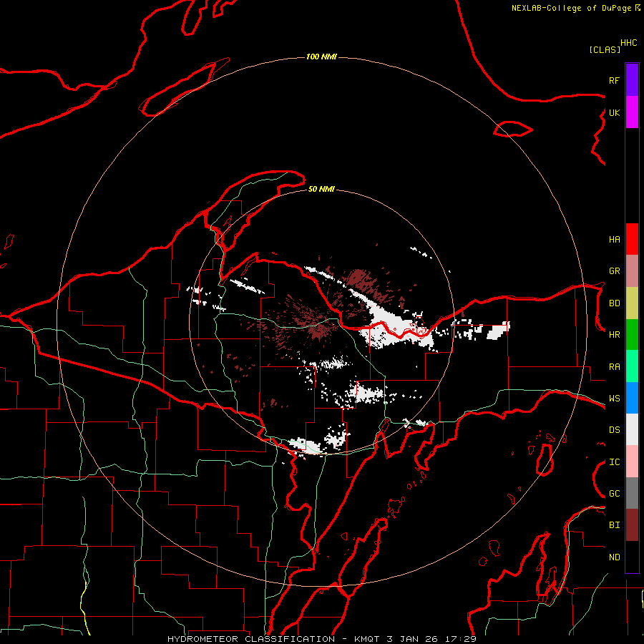Image resolution: width=644 pixels, height=644 pixels.
Task: Click the white DS legend swatch
Action: [632, 429]
